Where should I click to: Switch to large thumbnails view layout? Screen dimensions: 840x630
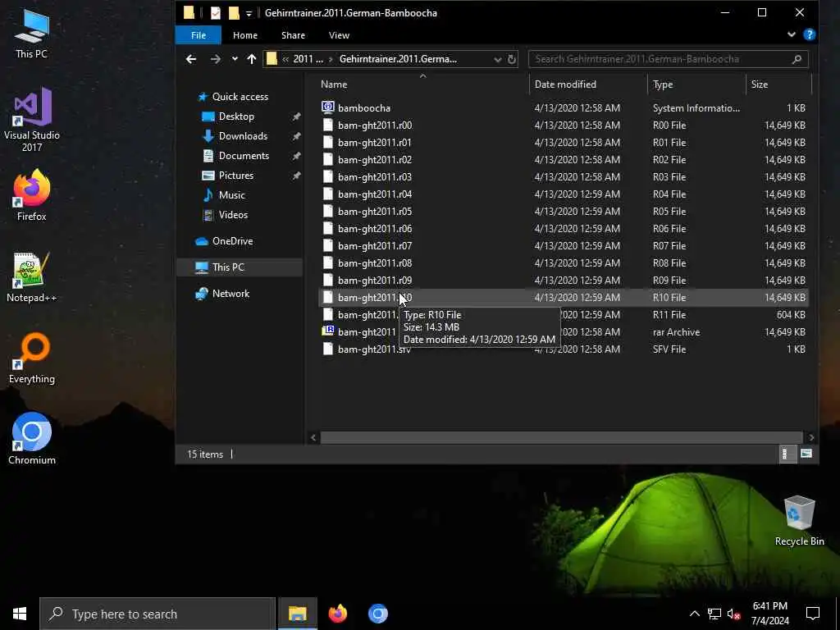pyautogui.click(x=806, y=454)
